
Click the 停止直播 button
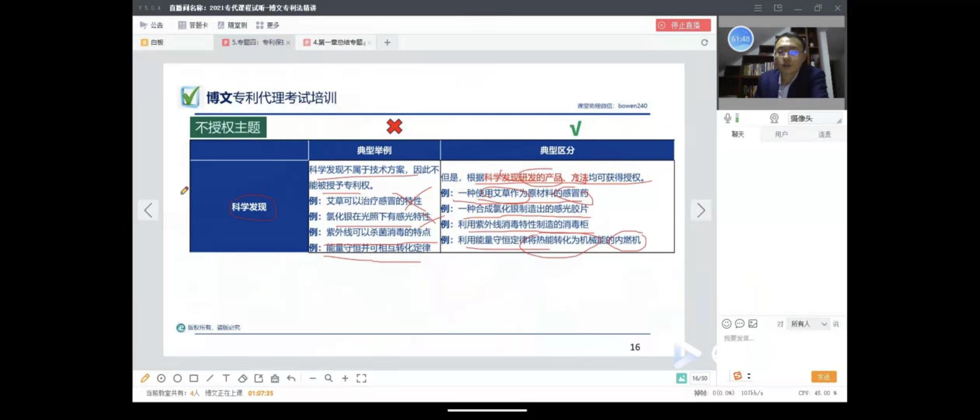click(x=683, y=25)
